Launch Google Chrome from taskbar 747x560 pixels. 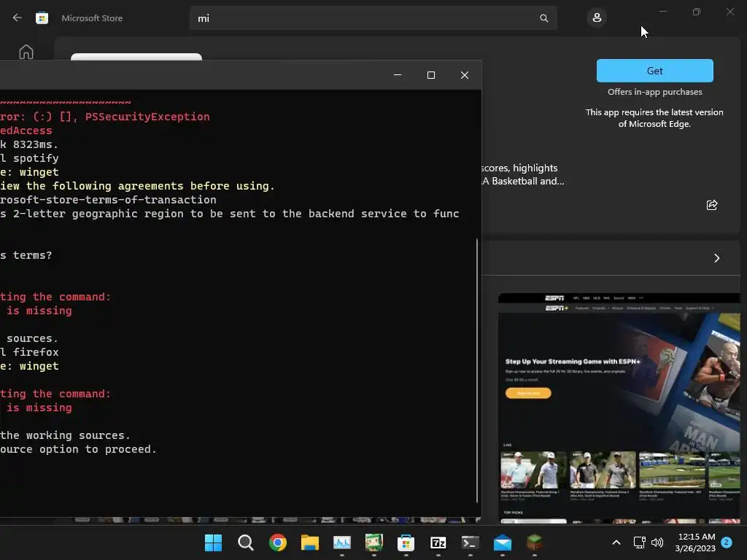pos(278,542)
